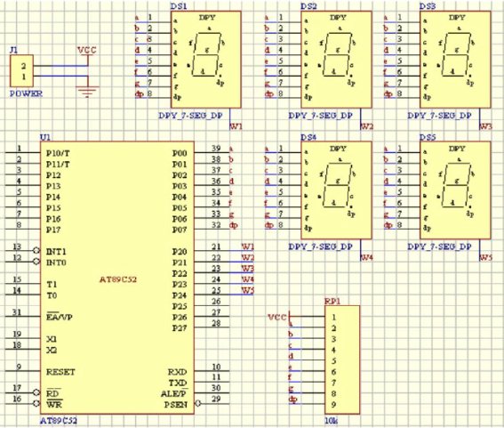Click the W5 net label at P24
This screenshot has width=504, height=428.
click(x=247, y=291)
